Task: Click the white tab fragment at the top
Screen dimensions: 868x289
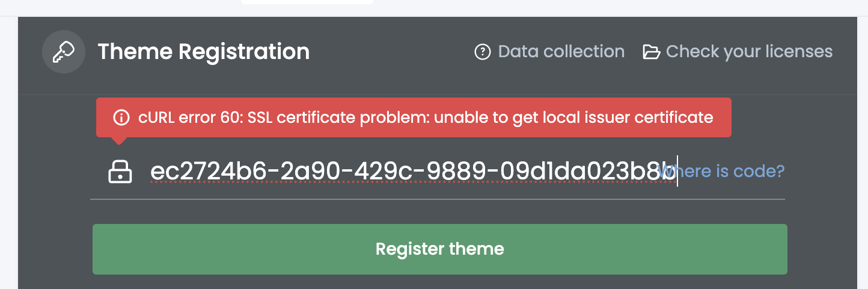Action: pyautogui.click(x=307, y=2)
